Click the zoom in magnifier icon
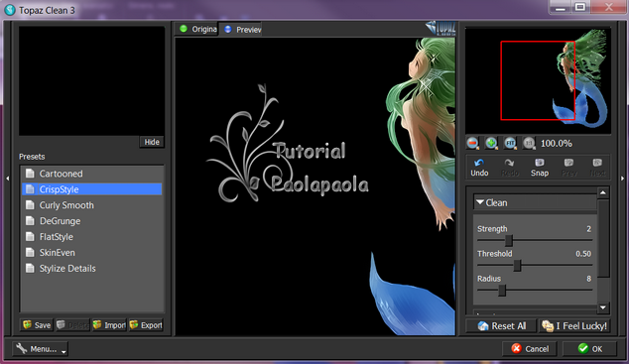The height and width of the screenshot is (364, 629). click(x=491, y=143)
